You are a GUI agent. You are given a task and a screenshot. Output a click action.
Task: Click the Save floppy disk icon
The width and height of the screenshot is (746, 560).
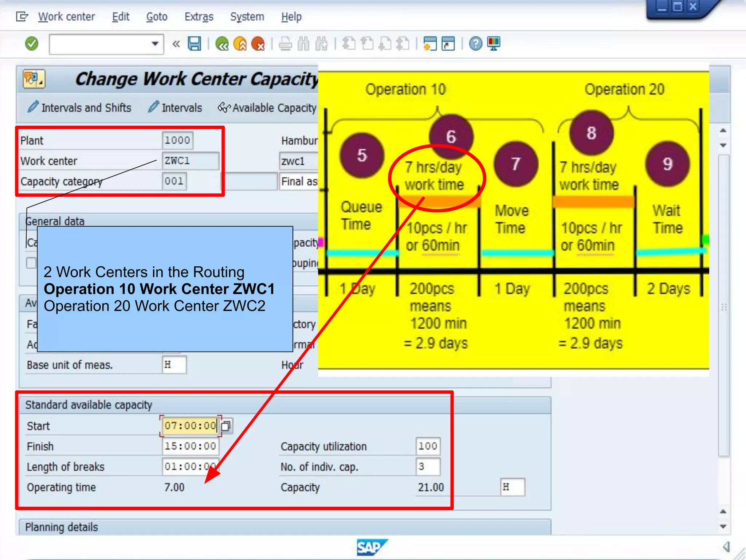(195, 44)
